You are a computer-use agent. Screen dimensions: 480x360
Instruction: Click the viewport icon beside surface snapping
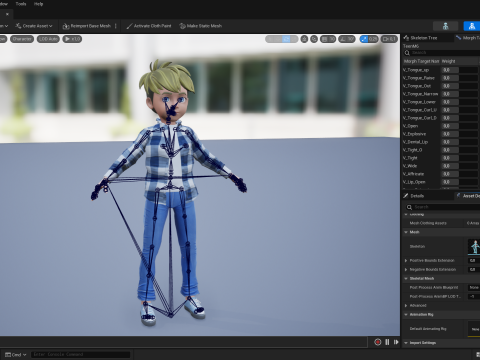(x=304, y=39)
